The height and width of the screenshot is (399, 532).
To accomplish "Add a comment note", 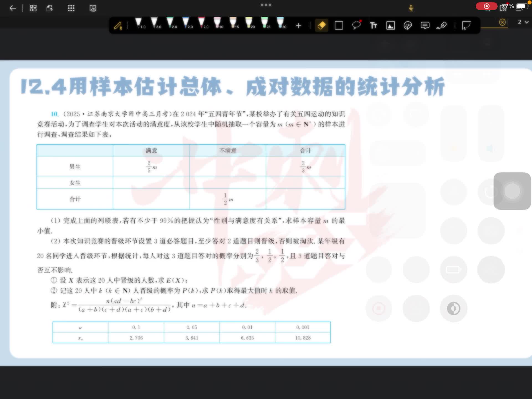I will click(425, 25).
